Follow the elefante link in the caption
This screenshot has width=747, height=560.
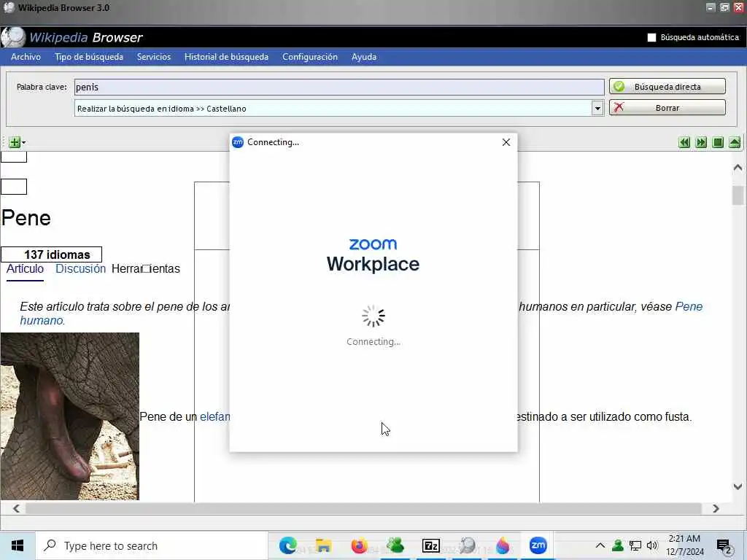click(x=215, y=416)
